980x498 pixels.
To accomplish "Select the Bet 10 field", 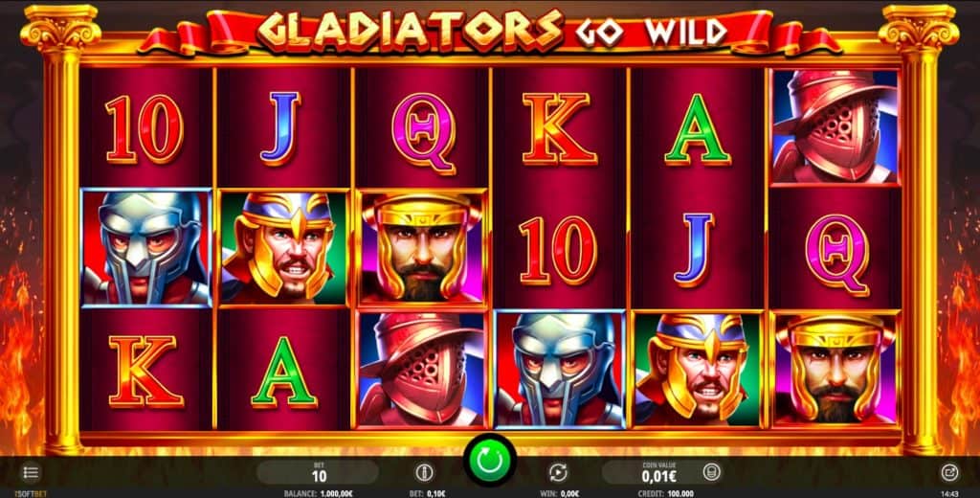I will (x=318, y=472).
